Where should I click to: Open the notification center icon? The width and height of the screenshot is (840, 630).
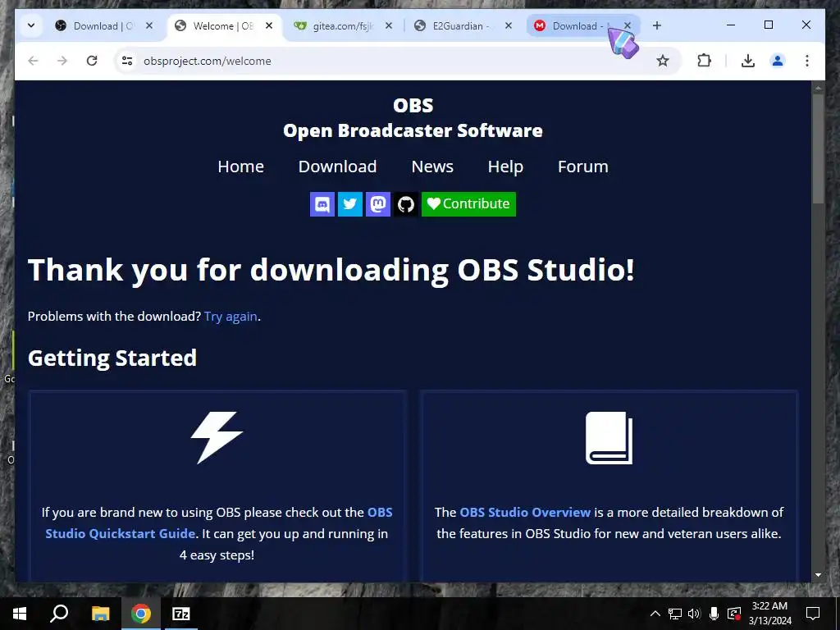point(813,614)
